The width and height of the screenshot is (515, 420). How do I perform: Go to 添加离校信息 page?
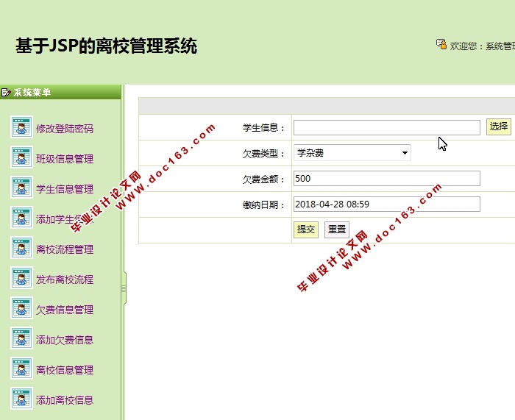click(65, 400)
